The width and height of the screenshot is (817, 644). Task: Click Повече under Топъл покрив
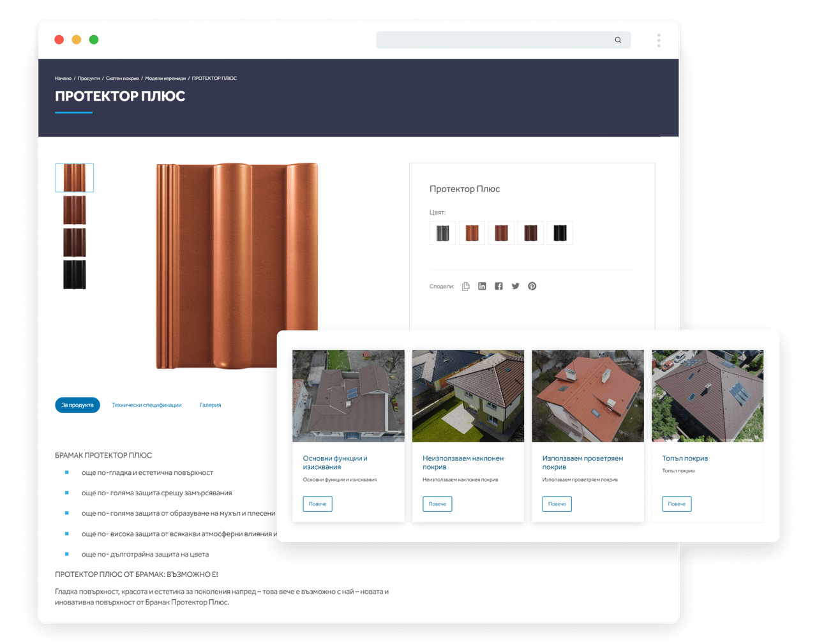point(677,504)
